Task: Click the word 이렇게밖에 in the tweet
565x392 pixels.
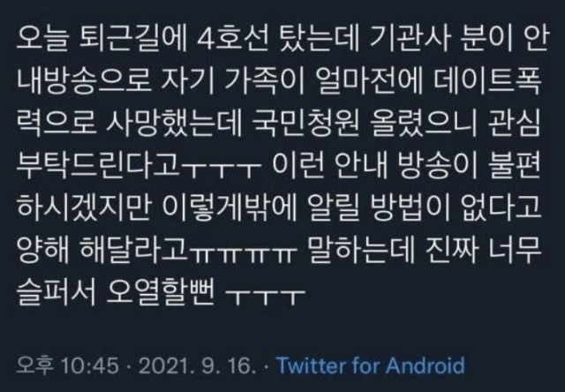Action: 230,207
